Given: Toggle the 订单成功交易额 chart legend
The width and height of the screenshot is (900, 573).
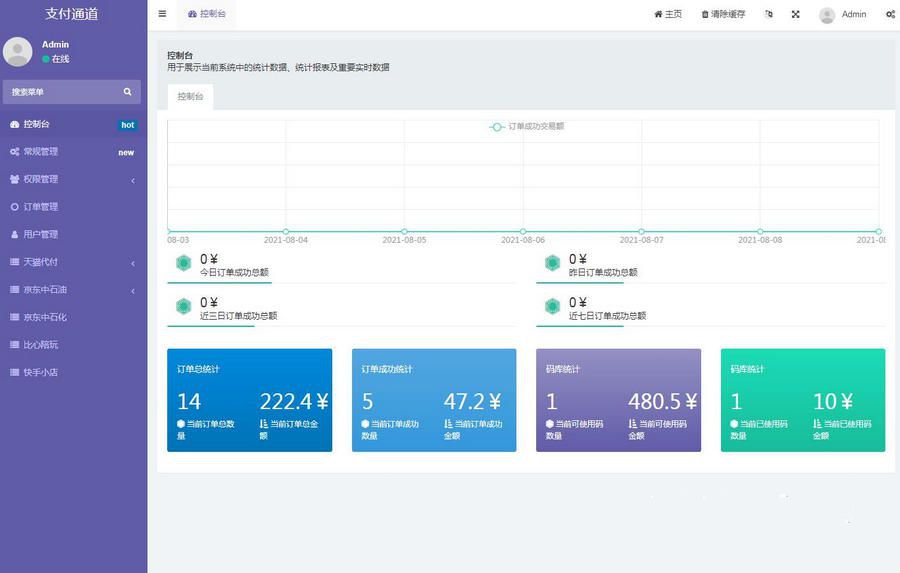Looking at the screenshot, I should pos(526,126).
